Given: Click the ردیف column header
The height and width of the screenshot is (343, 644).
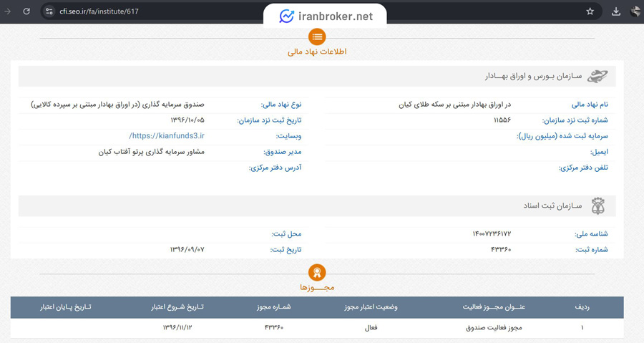Looking at the screenshot, I should pyautogui.click(x=582, y=307).
